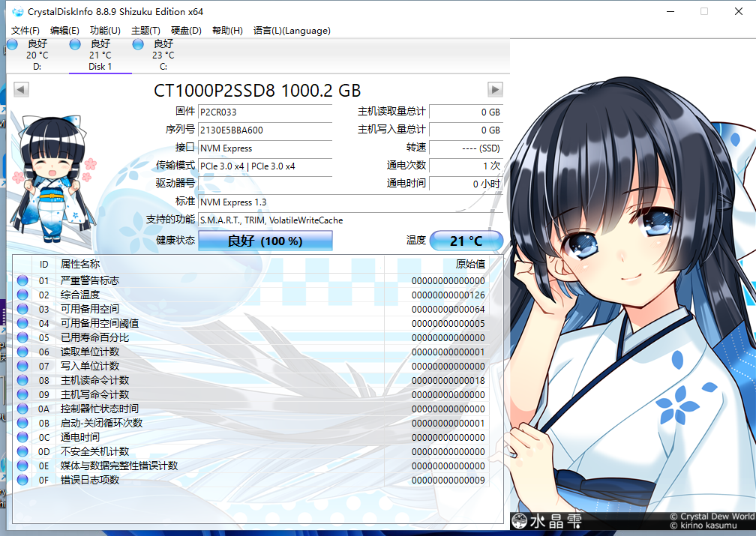The image size is (756, 536).
Task: Click the blue status icon for 错误日志项数
Action: [22, 480]
